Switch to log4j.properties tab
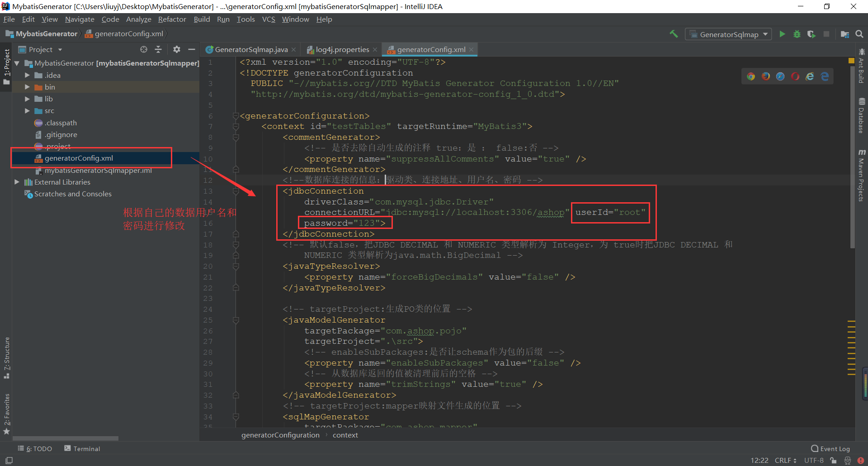The width and height of the screenshot is (868, 466). (x=342, y=49)
